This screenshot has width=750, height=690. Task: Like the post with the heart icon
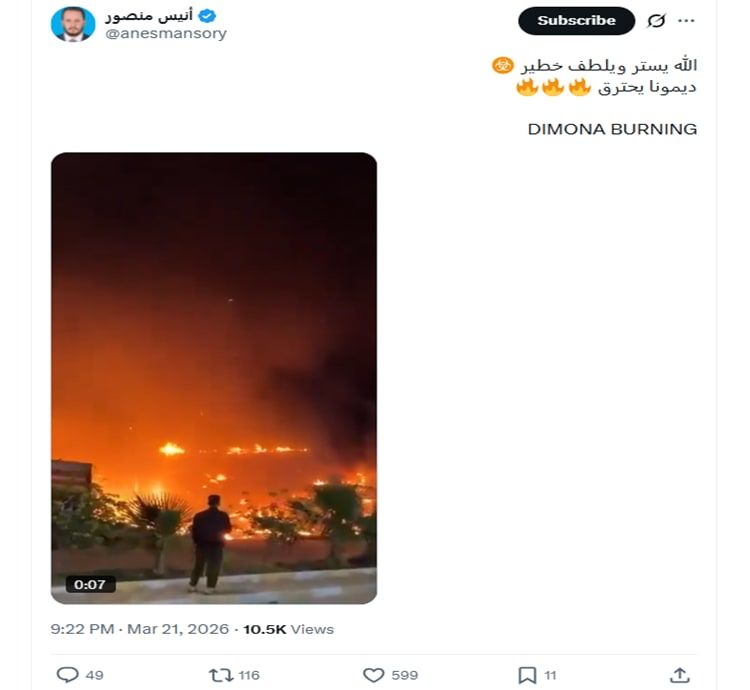click(x=373, y=675)
